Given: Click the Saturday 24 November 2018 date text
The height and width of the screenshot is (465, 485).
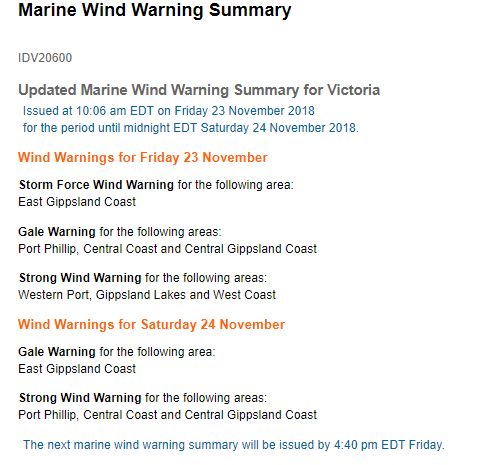Looking at the screenshot, I should tap(279, 128).
